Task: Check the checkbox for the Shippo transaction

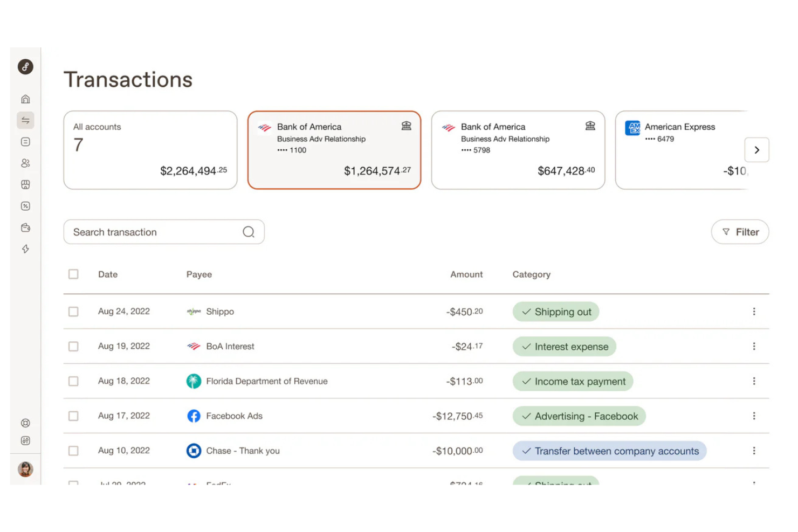Action: (73, 311)
